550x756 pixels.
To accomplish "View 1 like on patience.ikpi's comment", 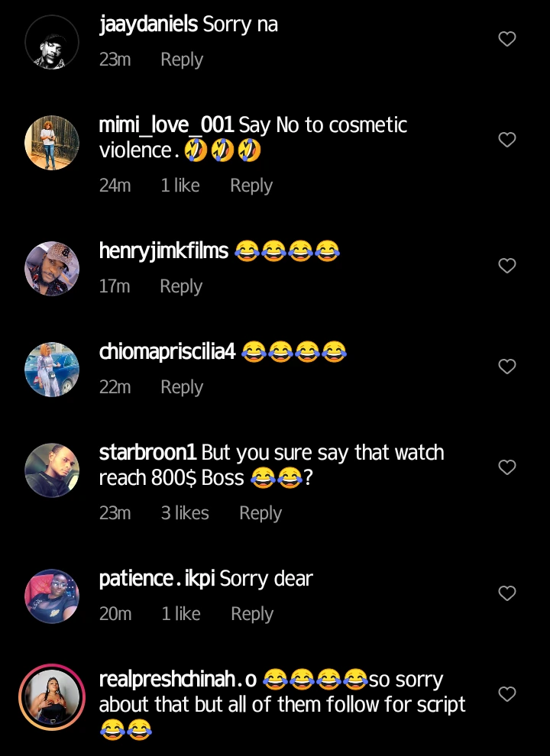I will click(181, 614).
